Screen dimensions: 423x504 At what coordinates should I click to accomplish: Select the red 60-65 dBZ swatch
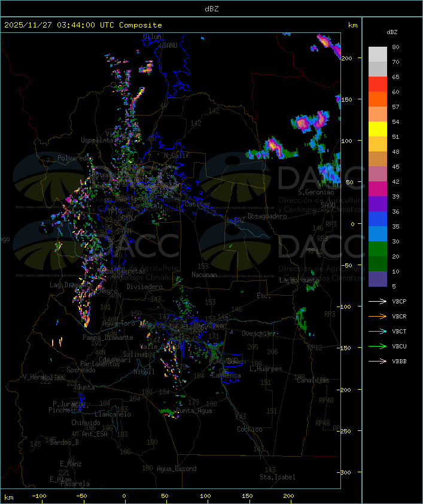click(x=378, y=84)
